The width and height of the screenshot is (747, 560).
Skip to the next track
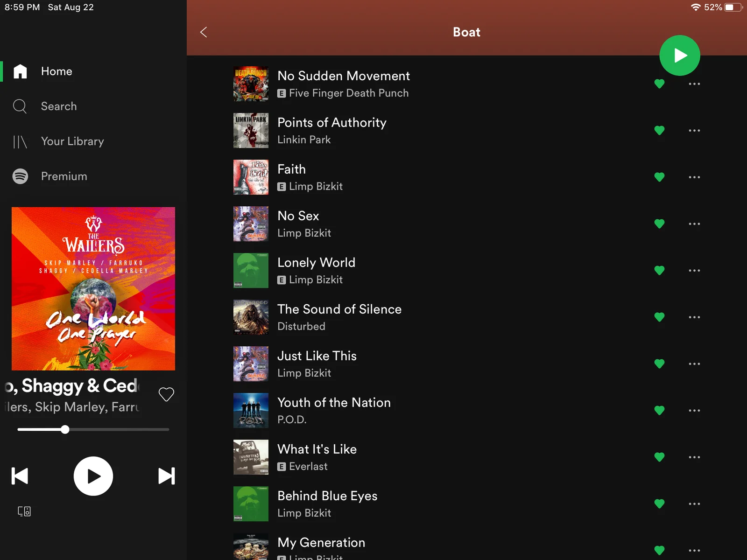click(x=167, y=476)
